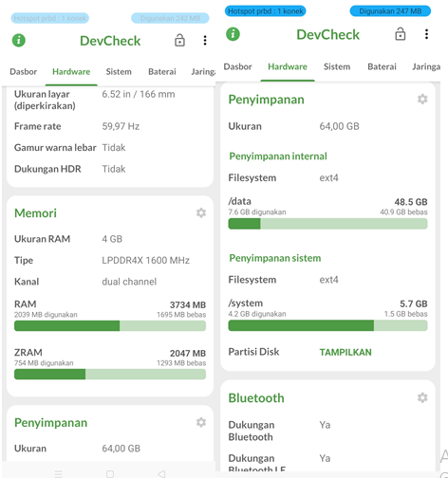Tap the Memori card heading
This screenshot has height=478, width=448.
click(35, 213)
